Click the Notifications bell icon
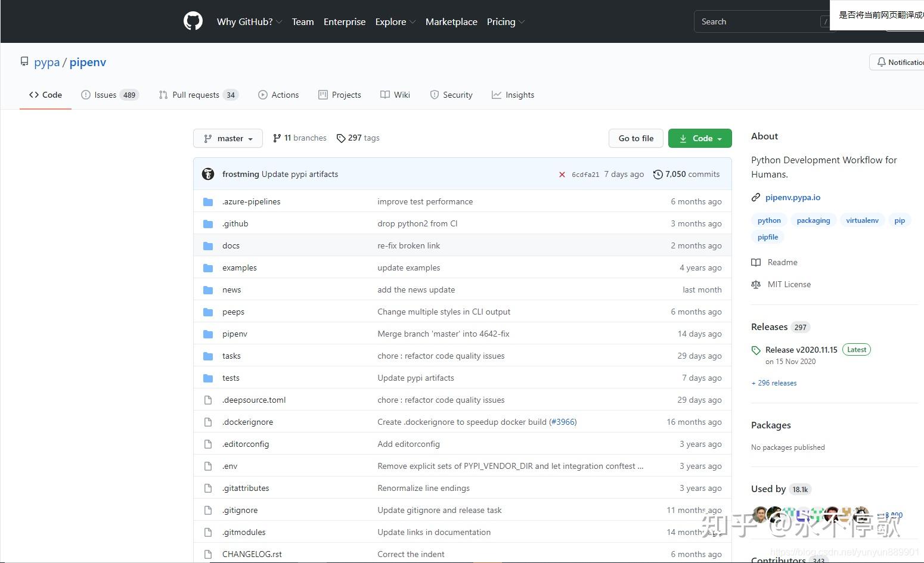This screenshot has height=563, width=924. click(x=881, y=62)
